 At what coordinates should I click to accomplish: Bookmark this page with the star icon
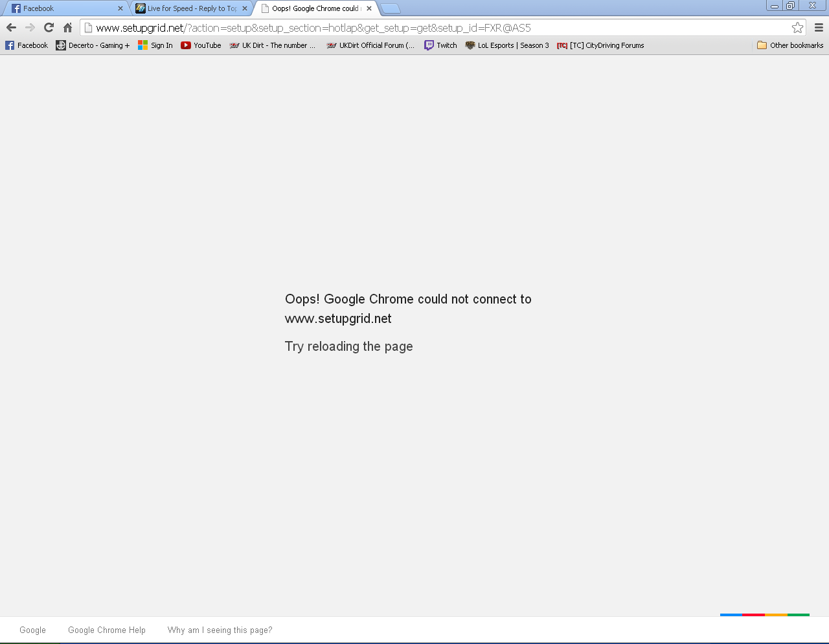[x=797, y=27]
